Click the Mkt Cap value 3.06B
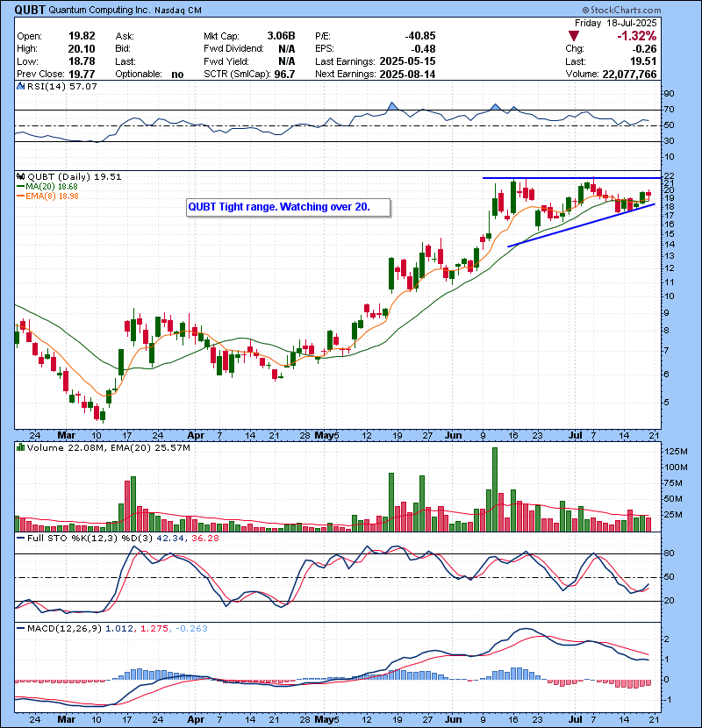Screen dimensions: 702x728 pos(281,36)
